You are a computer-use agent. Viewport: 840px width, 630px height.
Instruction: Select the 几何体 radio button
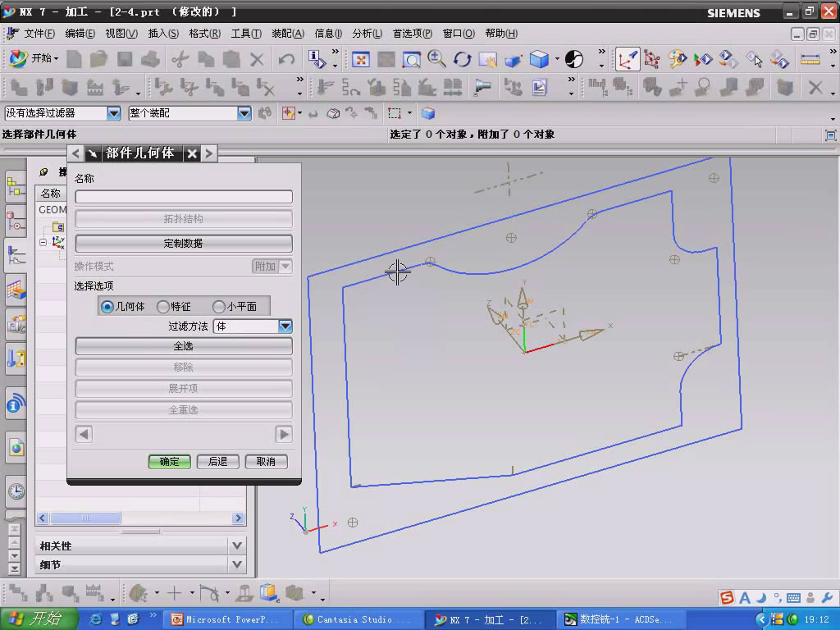[x=107, y=307]
